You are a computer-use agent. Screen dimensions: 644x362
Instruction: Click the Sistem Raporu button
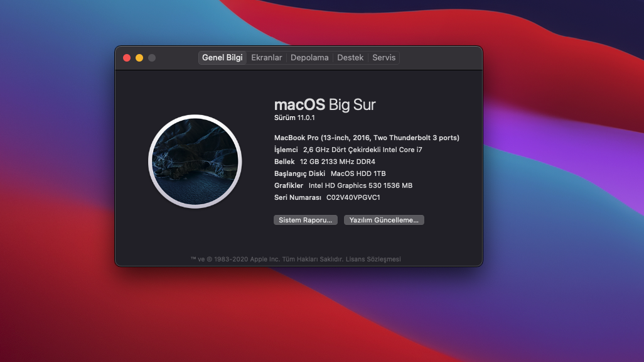click(306, 220)
